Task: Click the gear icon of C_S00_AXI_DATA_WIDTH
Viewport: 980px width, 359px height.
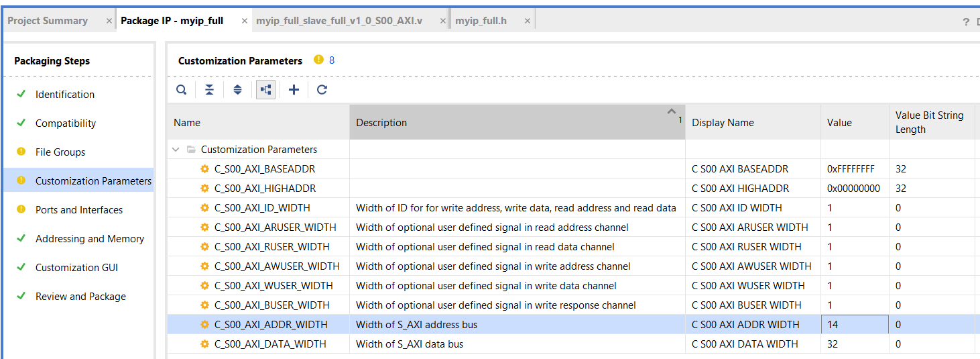Action: 205,344
